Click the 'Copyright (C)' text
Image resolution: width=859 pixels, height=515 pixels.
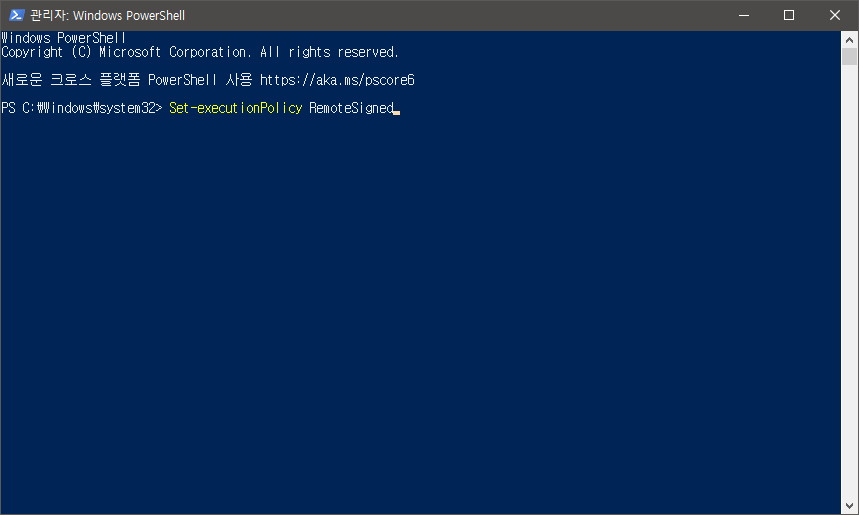(46, 52)
